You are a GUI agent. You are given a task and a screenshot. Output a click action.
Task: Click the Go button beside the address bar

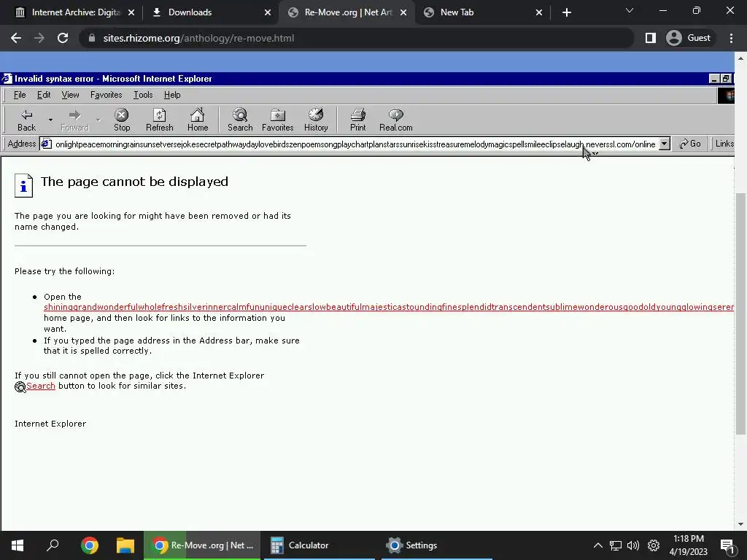[x=690, y=144]
